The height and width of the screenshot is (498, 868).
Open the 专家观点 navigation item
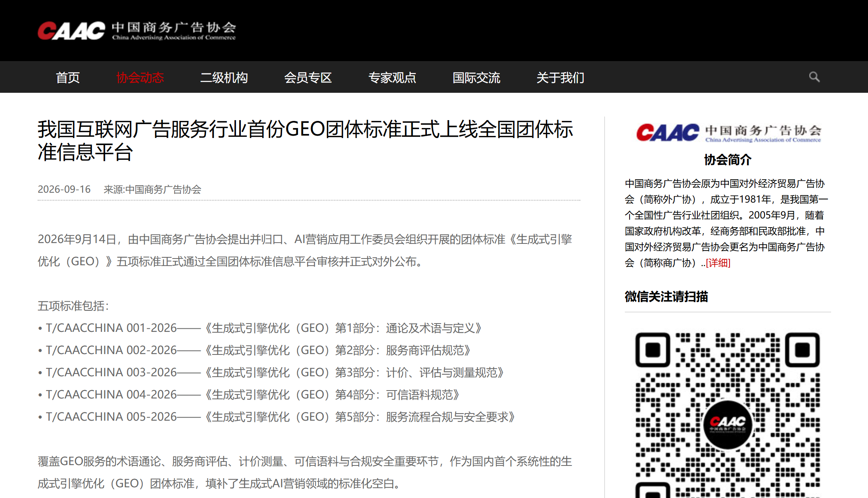tap(392, 77)
